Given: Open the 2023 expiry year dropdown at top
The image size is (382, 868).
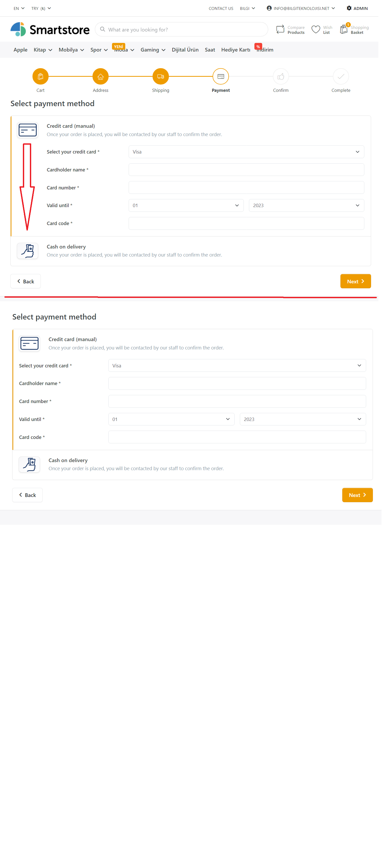Looking at the screenshot, I should pyautogui.click(x=306, y=206).
